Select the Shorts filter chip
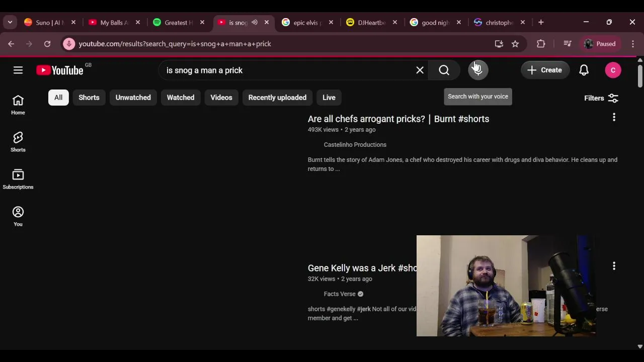The width and height of the screenshot is (644, 362). tap(89, 98)
